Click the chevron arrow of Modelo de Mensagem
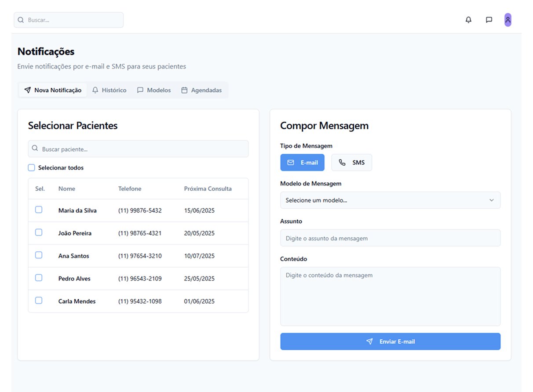 pos(492,200)
